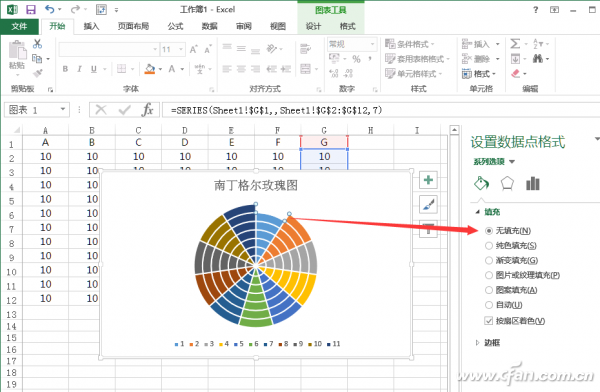Screen dimensions: 600x392
Task: Click the orange legend swatch for series 2
Action: point(191,344)
